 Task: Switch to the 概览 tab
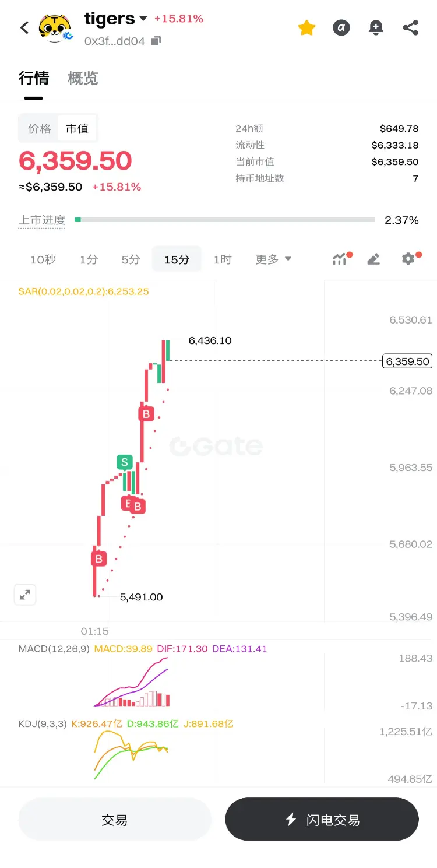point(83,78)
